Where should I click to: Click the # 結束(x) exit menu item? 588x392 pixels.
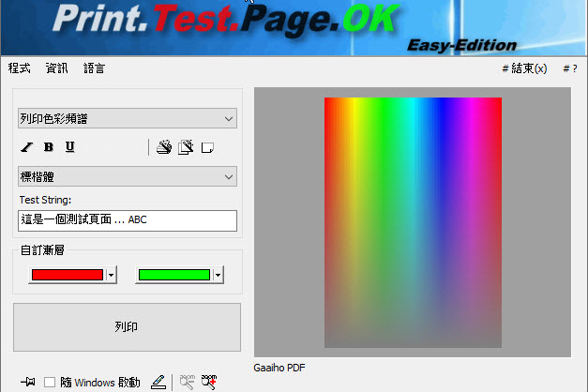(524, 68)
